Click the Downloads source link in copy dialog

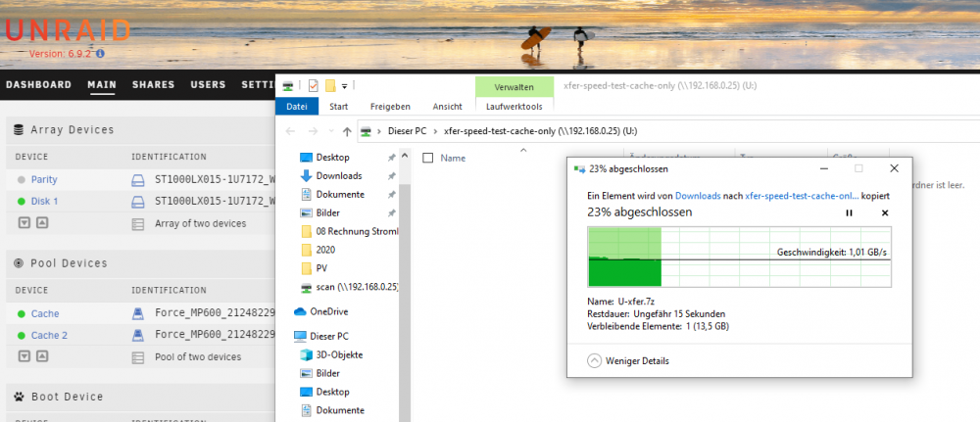[x=698, y=196]
